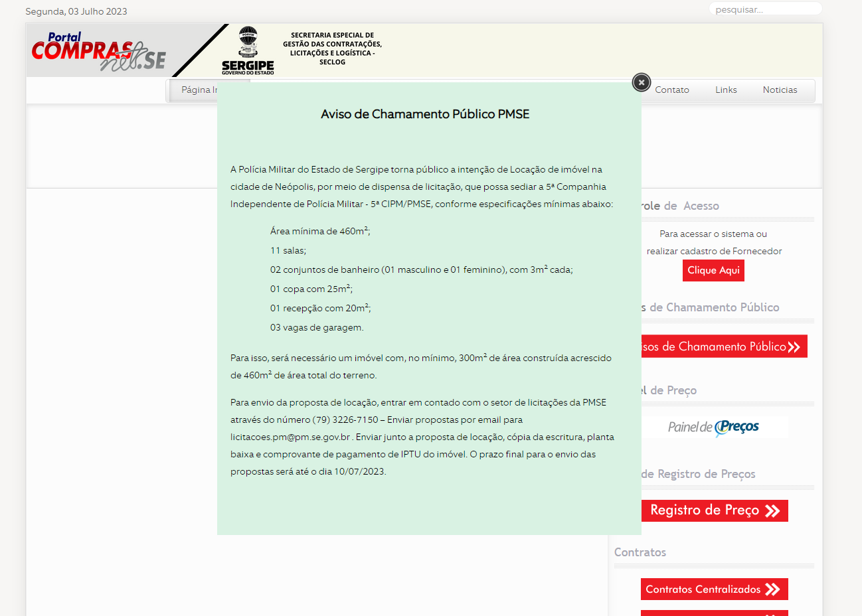The width and height of the screenshot is (862, 616).
Task: Click the partially visible red button below Contratos Centralizados
Action: point(714,613)
